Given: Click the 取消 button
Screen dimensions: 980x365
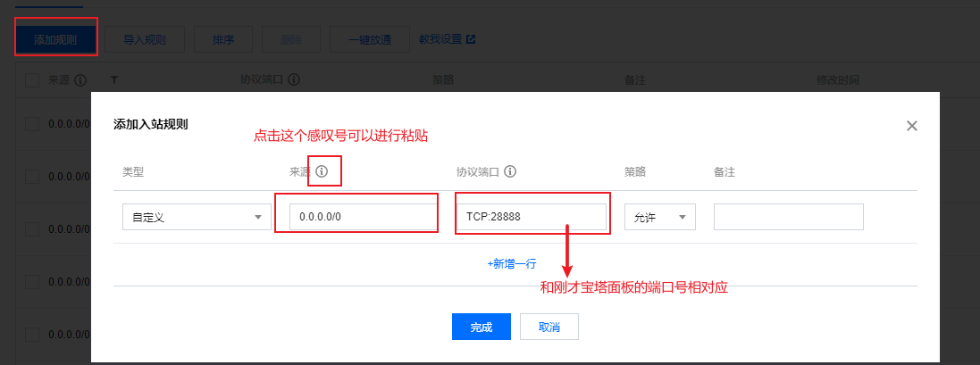Looking at the screenshot, I should [549, 327].
